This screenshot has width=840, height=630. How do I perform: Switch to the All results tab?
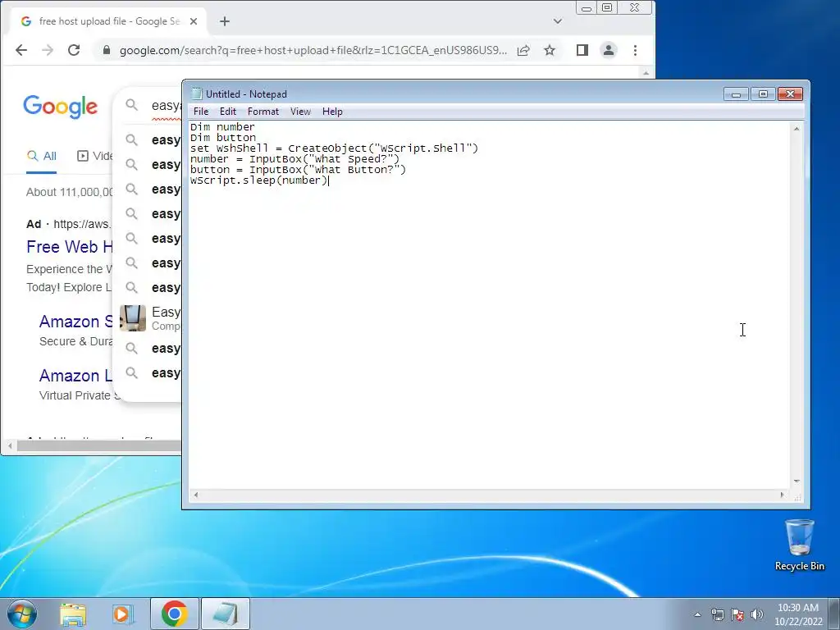pyautogui.click(x=42, y=156)
